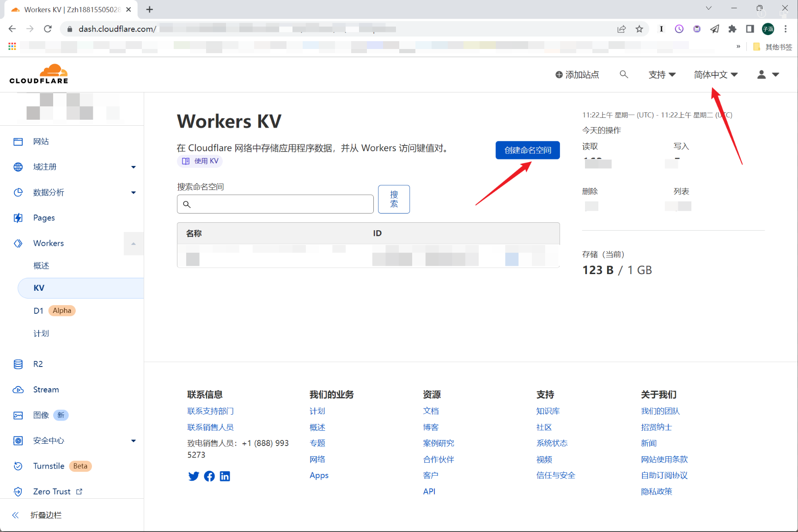Click the apps grid icon in the bookmarks bar
798x532 pixels.
pyautogui.click(x=12, y=46)
